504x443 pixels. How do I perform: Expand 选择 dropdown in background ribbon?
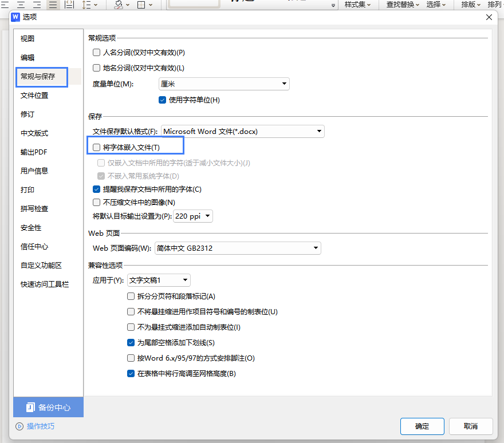(436, 5)
